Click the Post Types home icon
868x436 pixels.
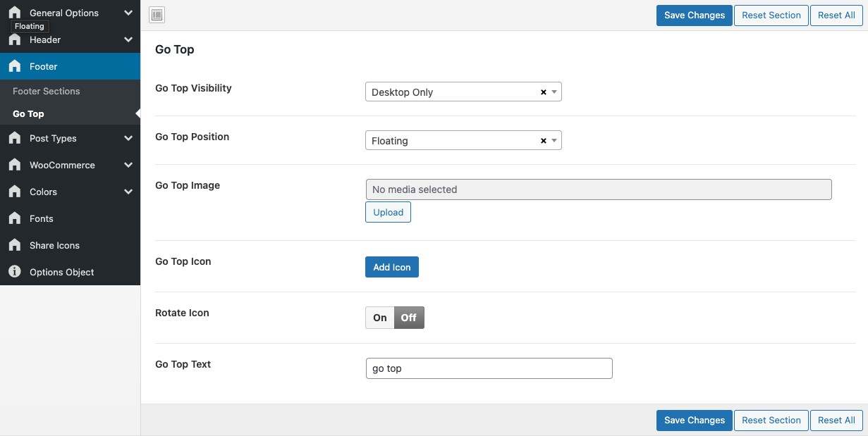15,138
